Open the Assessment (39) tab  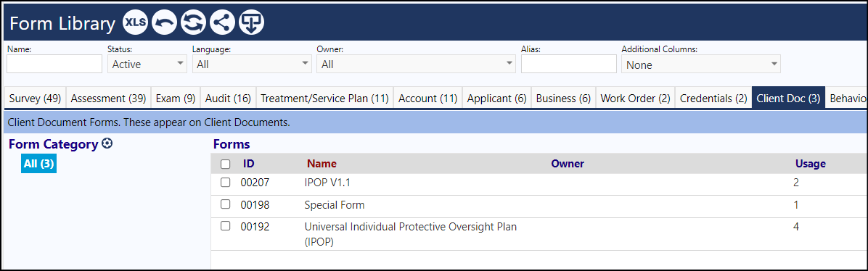pyautogui.click(x=109, y=99)
